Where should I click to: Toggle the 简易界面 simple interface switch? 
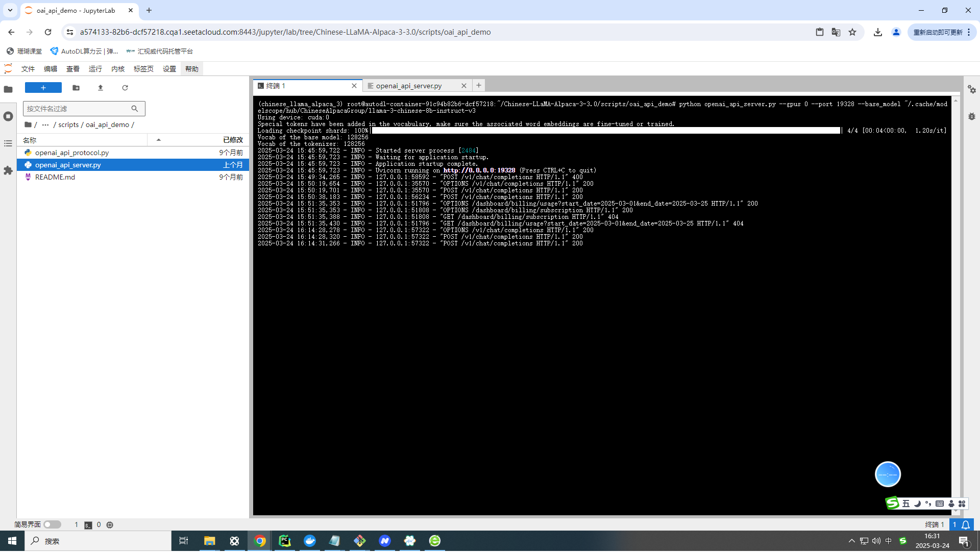point(52,525)
